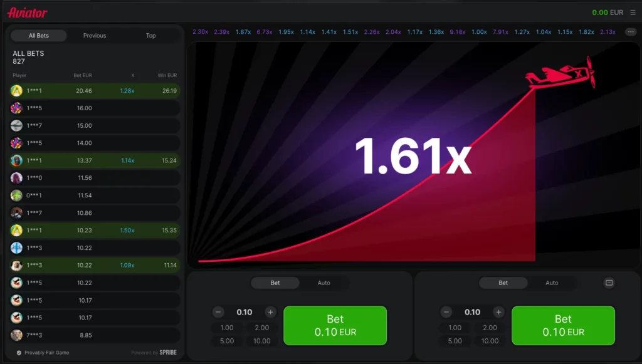The image size is (642, 364).
Task: Click the Provably Fair Game shield icon
Action: point(19,353)
